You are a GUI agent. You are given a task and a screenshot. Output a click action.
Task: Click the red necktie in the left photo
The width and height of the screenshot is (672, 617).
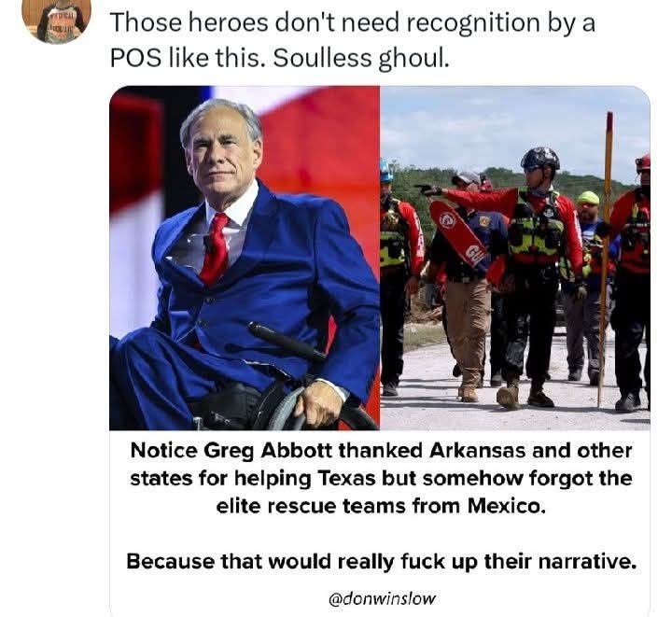(x=216, y=249)
